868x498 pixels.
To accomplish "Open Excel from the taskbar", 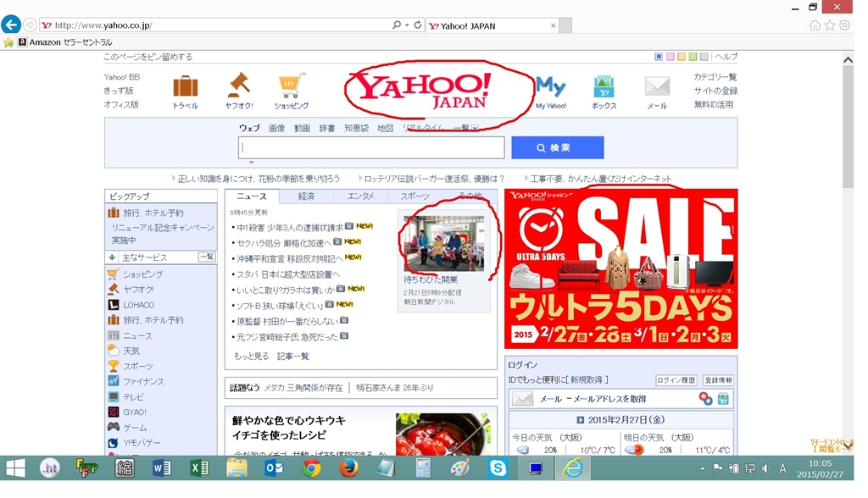I will pos(199,468).
